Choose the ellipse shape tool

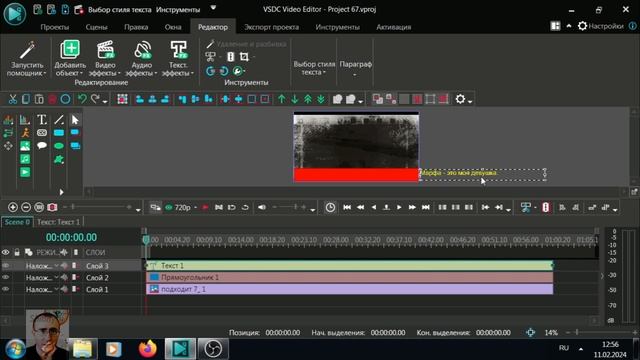pyautogui.click(x=59, y=146)
